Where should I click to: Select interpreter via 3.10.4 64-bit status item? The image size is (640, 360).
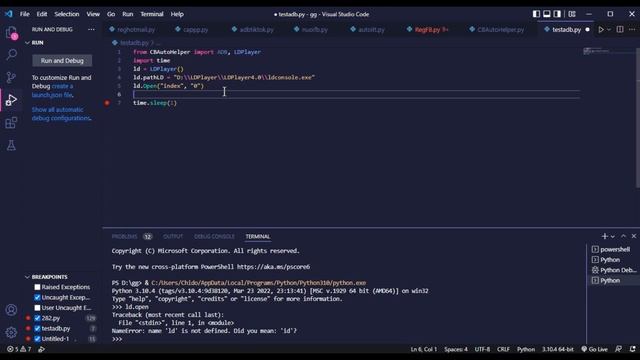pos(558,349)
